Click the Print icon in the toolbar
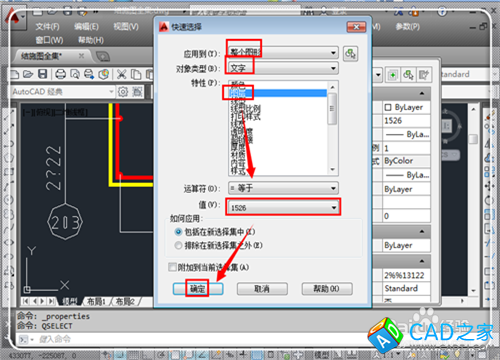This screenshot has width=500, height=360. click(x=60, y=74)
